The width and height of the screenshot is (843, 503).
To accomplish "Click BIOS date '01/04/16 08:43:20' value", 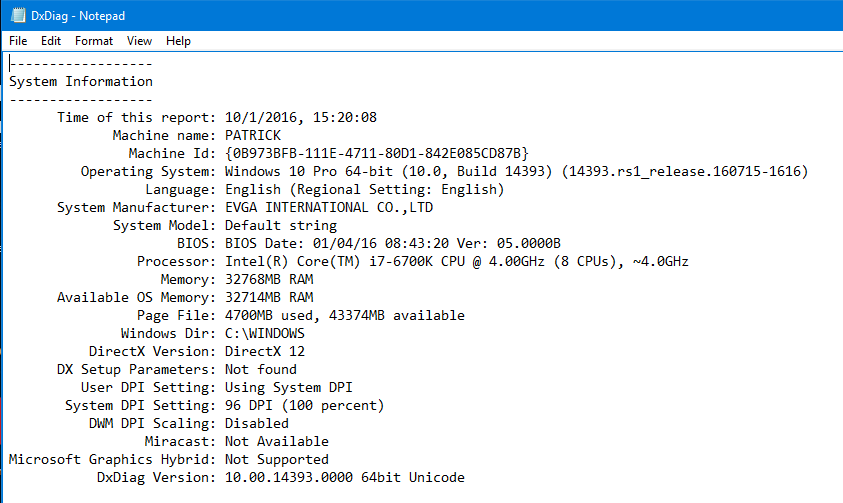I will tap(381, 243).
